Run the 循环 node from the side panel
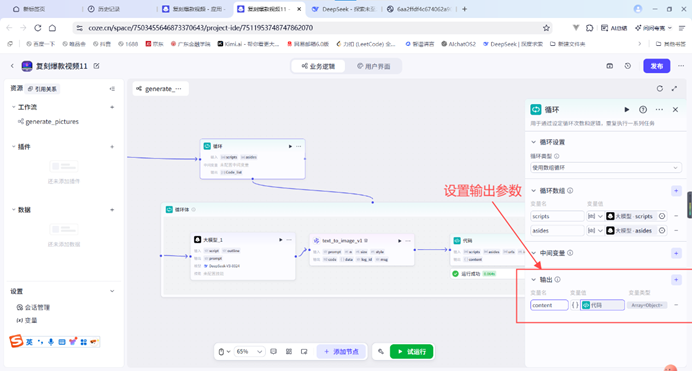 coord(627,109)
